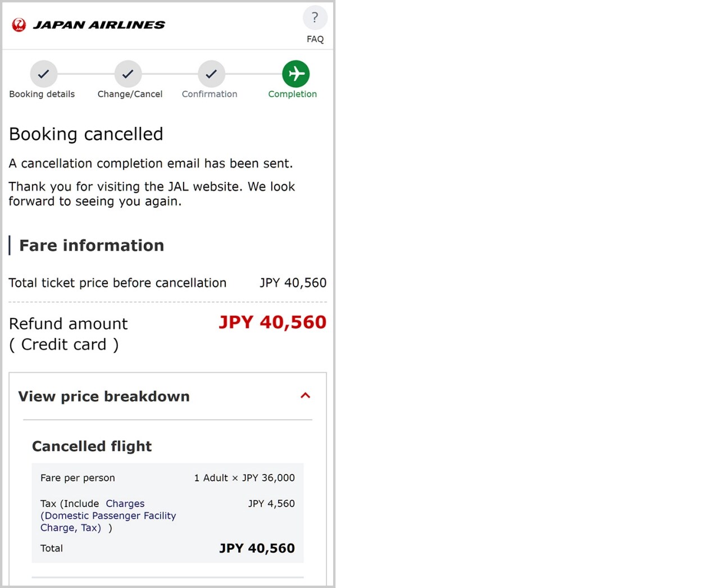Click the Booking cancelled heading
This screenshot has height=588, width=719.
[86, 134]
